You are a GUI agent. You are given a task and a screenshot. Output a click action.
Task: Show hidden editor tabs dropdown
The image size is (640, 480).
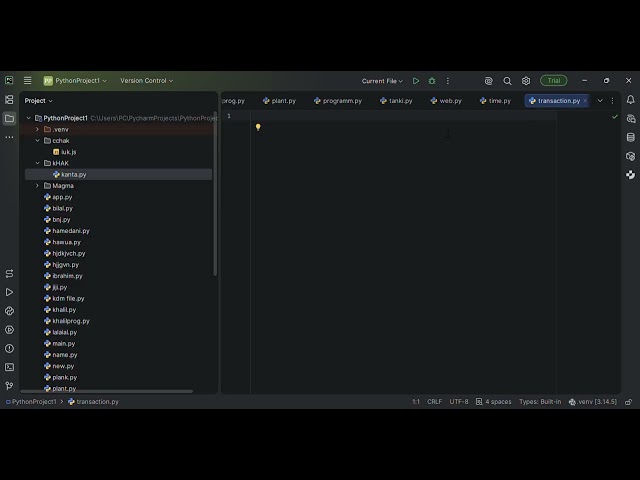pos(600,100)
